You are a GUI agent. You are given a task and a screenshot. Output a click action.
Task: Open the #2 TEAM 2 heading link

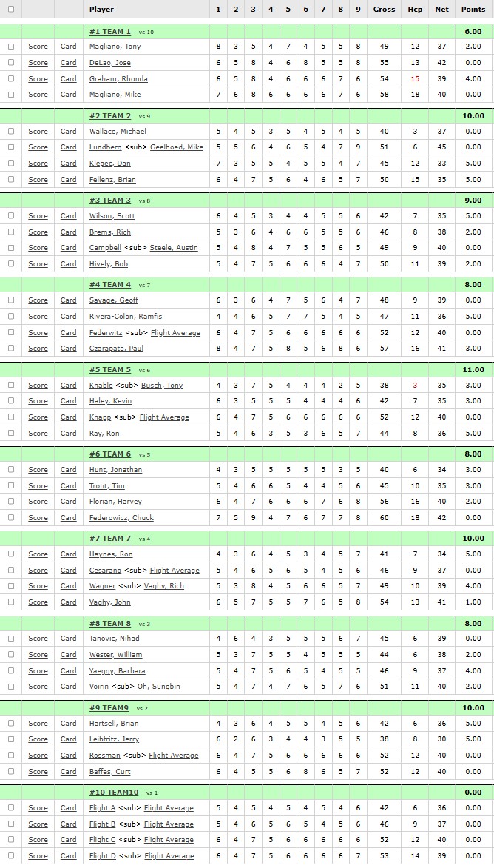pyautogui.click(x=110, y=115)
